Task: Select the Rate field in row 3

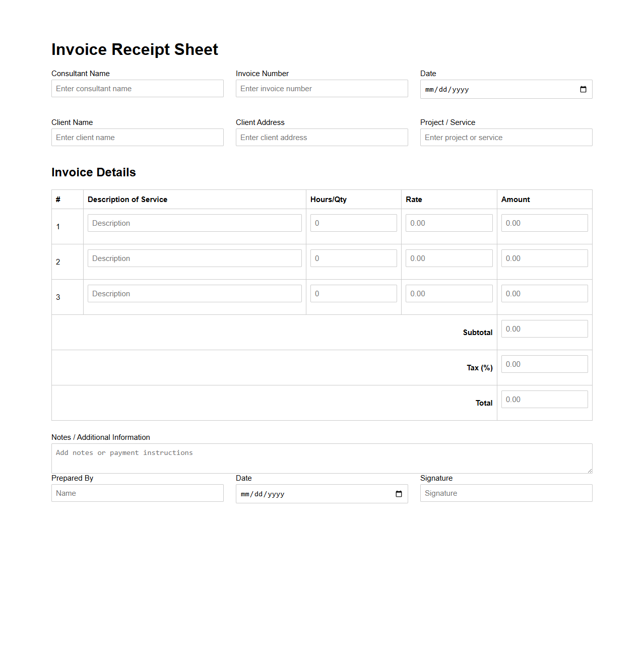Action: click(x=448, y=293)
